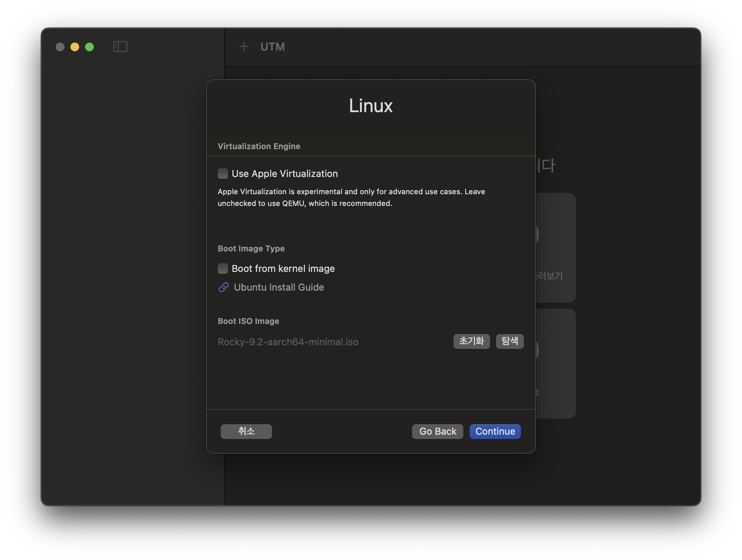Click the Rocky-9.2-aarch64-minimal.iso path field

coord(288,342)
